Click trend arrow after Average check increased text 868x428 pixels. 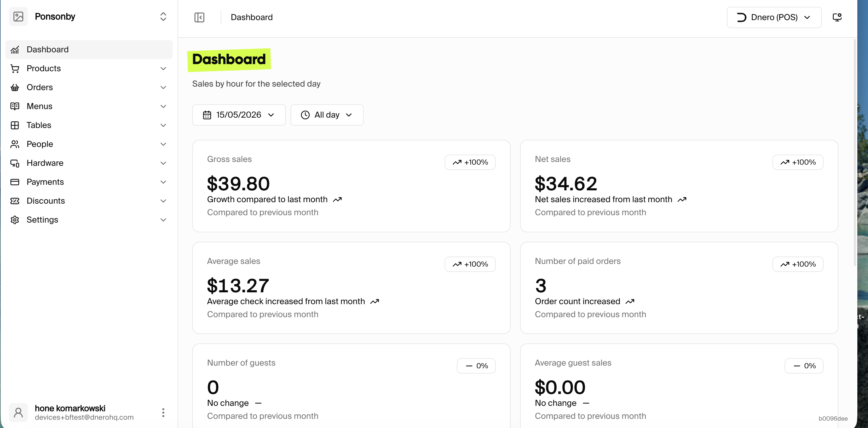point(375,302)
